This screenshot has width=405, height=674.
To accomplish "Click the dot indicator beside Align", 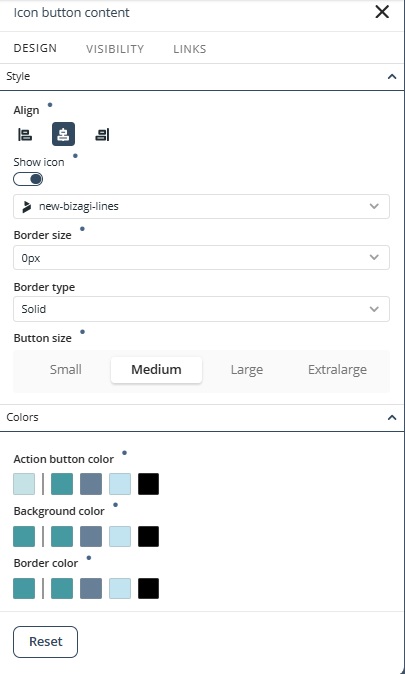I will coord(50,104).
